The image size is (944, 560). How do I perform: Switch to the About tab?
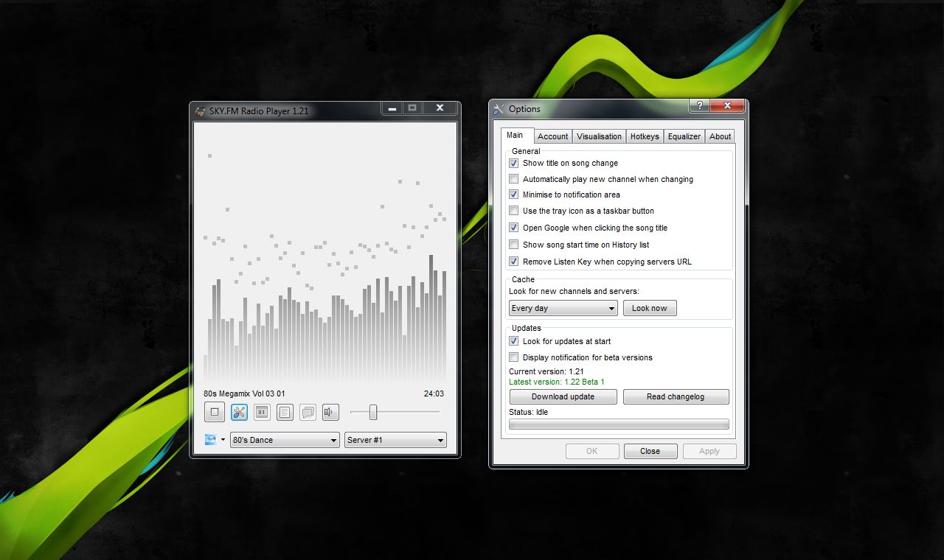tap(720, 136)
